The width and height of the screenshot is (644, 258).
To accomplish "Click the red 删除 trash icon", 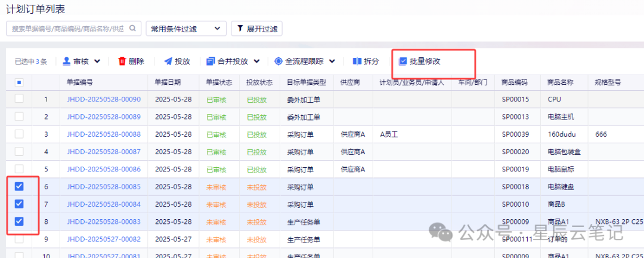I will click(122, 62).
